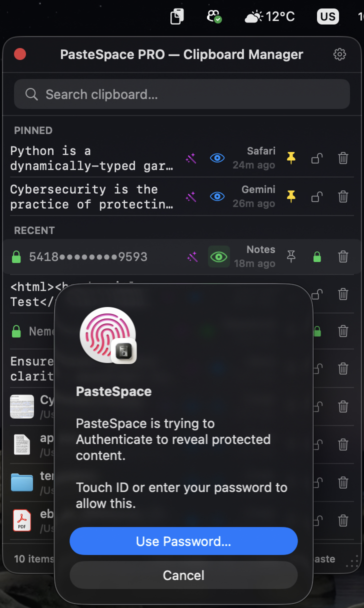364x608 pixels.
Task: Click the trash icon in the <html> row
Action: (x=343, y=294)
